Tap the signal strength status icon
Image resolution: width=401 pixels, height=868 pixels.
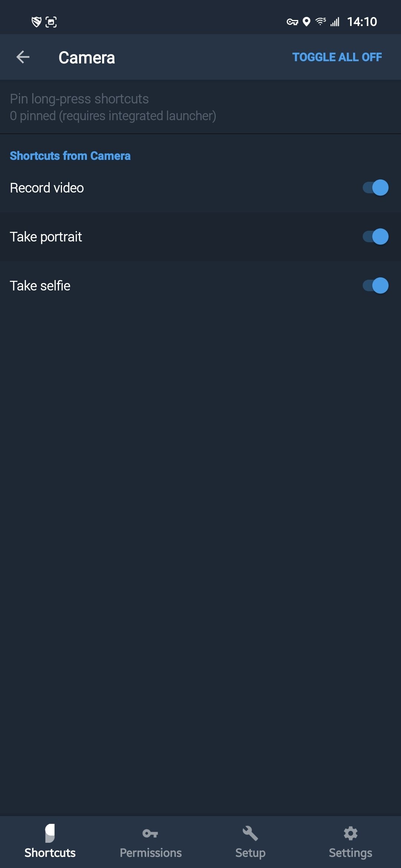pyautogui.click(x=335, y=22)
